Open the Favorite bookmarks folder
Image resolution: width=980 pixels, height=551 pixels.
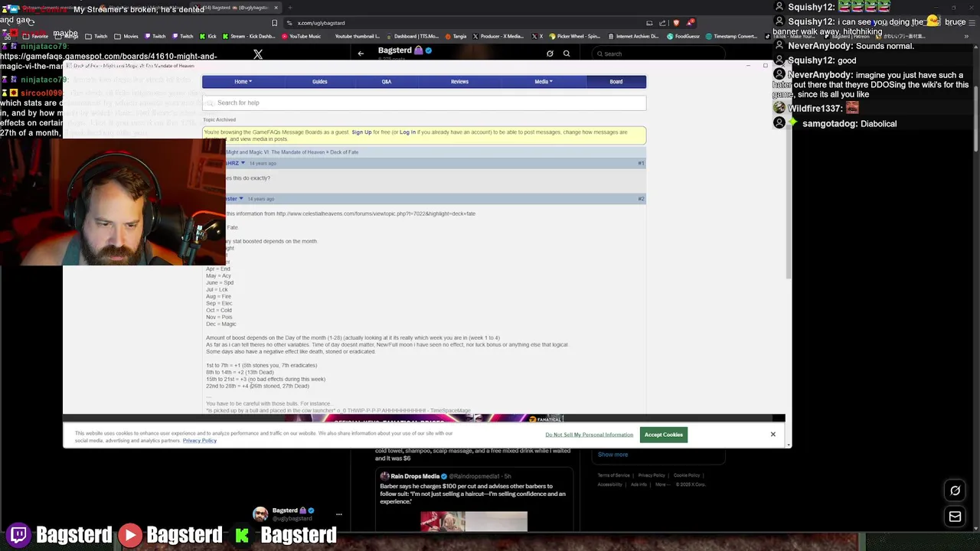pyautogui.click(x=35, y=36)
